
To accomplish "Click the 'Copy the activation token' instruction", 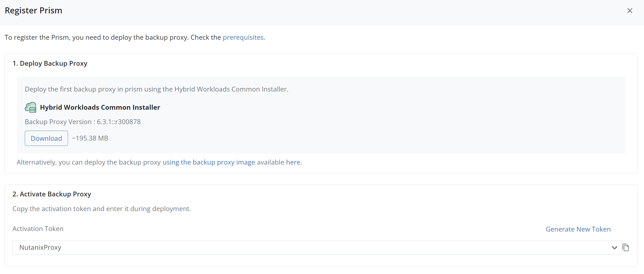I will [x=102, y=209].
